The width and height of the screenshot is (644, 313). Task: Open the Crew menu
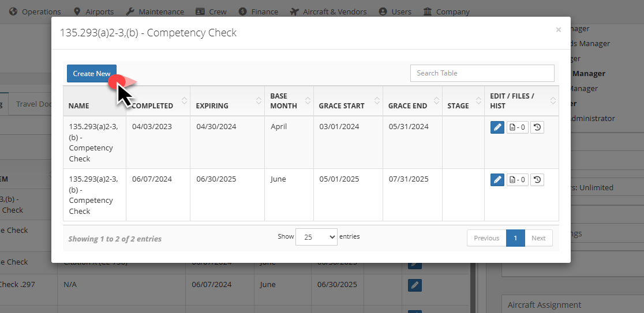pyautogui.click(x=211, y=12)
